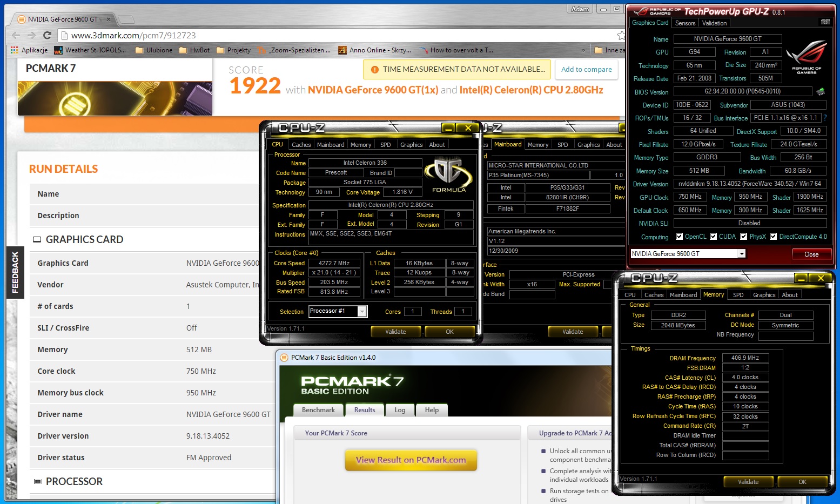The height and width of the screenshot is (504, 840).
Task: Click the Add to compare button
Action: click(587, 70)
